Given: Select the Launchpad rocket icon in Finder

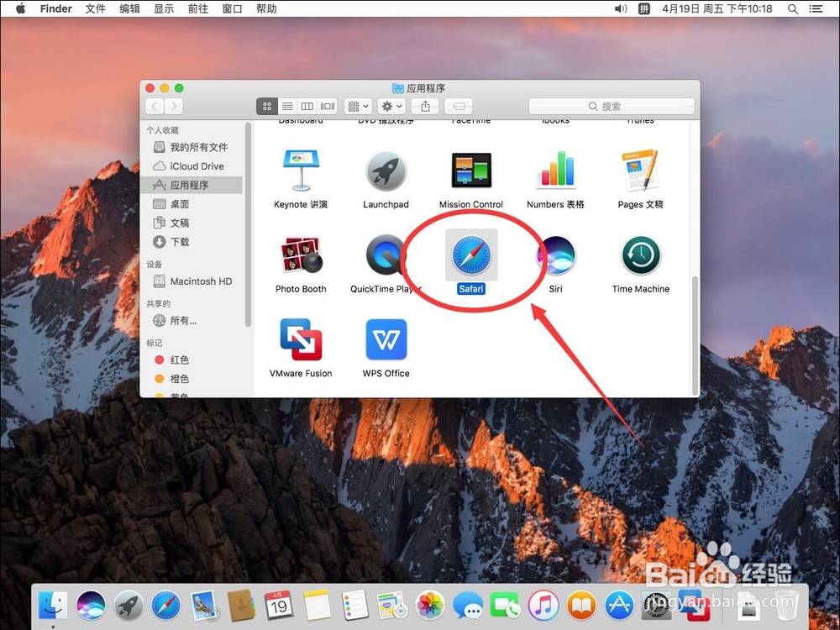Looking at the screenshot, I should click(x=386, y=171).
